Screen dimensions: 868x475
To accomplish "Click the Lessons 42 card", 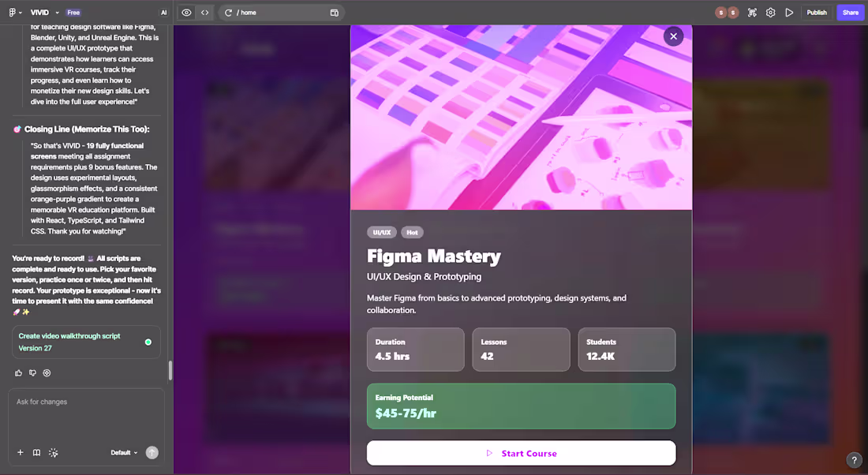I will (x=521, y=350).
